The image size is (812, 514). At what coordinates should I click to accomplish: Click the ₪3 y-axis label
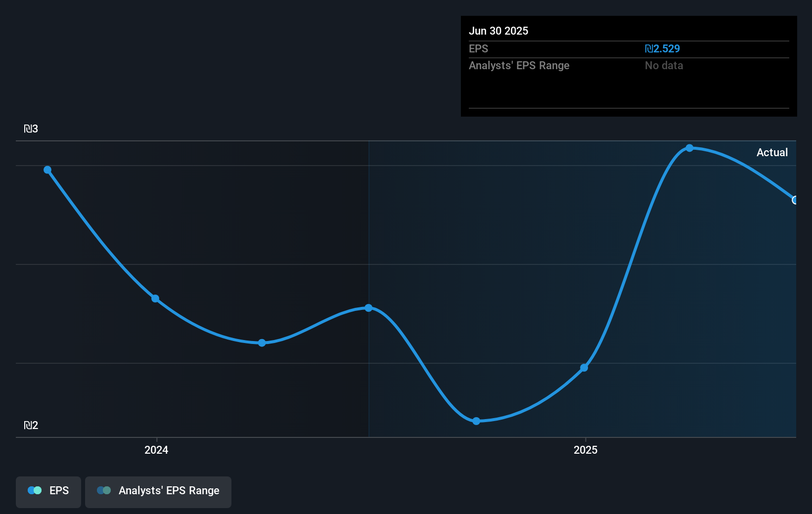pos(31,129)
